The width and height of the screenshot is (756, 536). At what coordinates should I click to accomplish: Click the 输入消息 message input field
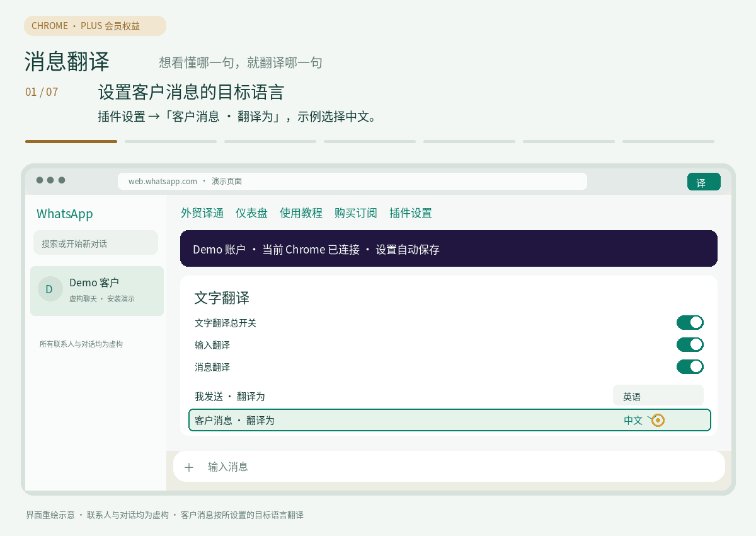(x=449, y=467)
